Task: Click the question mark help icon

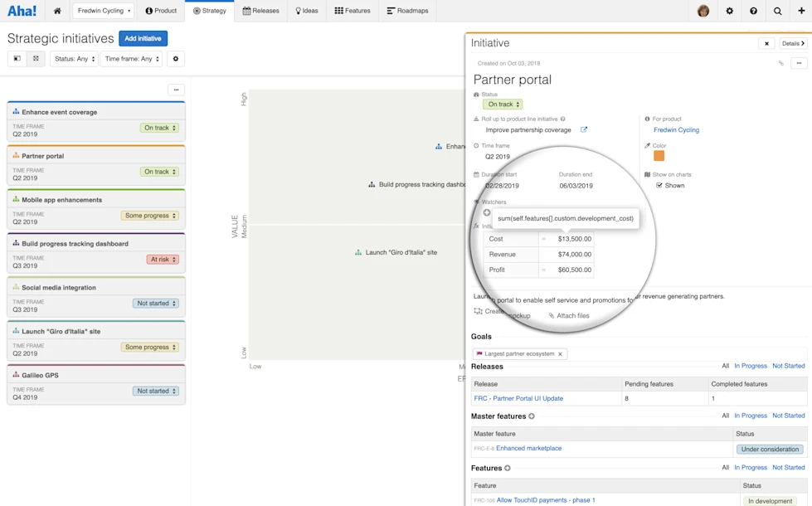Action: coord(753,11)
